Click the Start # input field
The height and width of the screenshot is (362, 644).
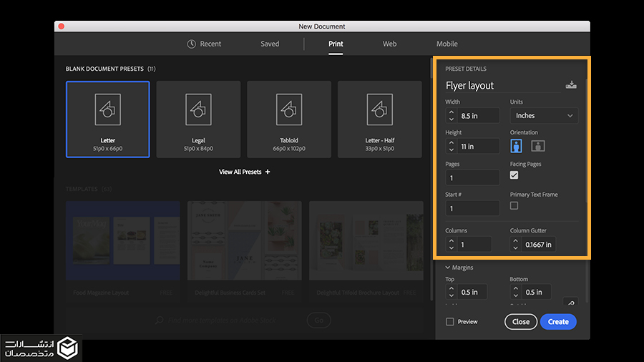pyautogui.click(x=472, y=208)
